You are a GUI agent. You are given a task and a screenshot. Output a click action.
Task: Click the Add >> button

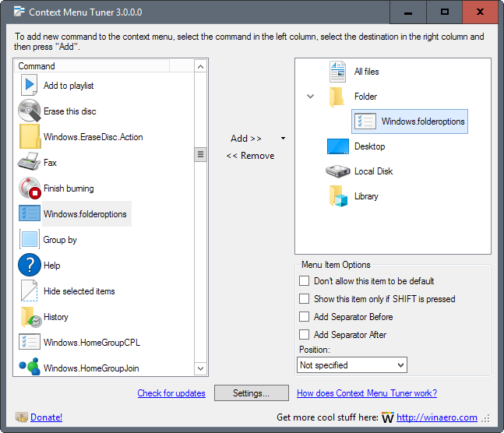pyautogui.click(x=246, y=138)
